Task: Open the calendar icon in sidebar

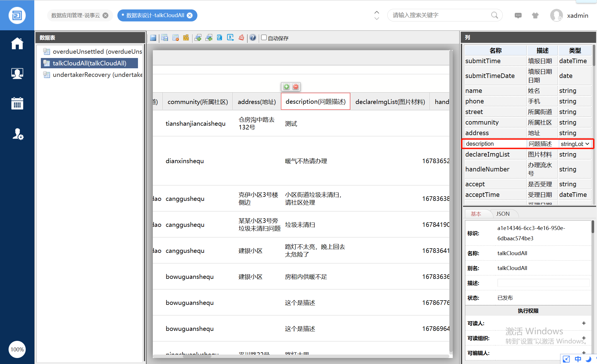Action: (x=17, y=103)
